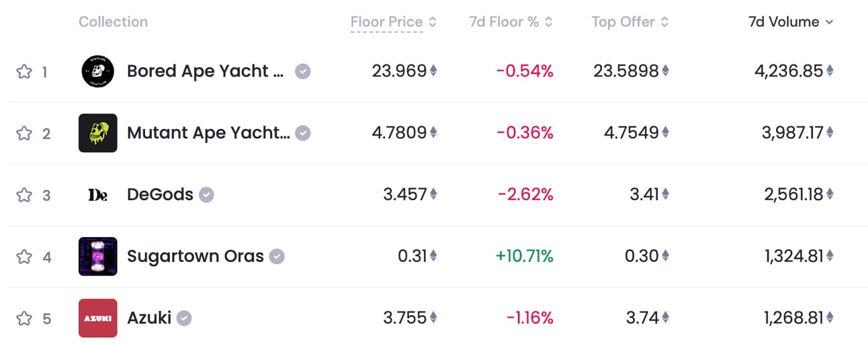Screen dimensions: 868x346
Task: Click the verified badge beside Sugartown Oras
Action: click(277, 257)
